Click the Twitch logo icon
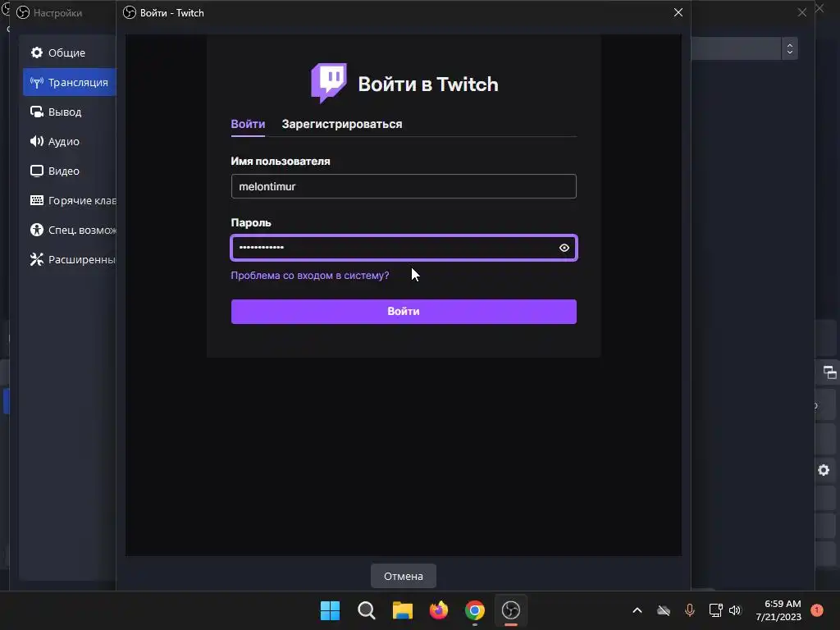The width and height of the screenshot is (840, 630). click(x=329, y=83)
